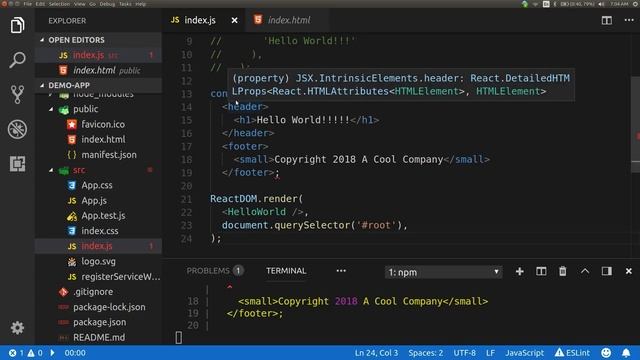Image resolution: width=640 pixels, height=360 pixels.
Task: Open README.md file
Action: click(x=99, y=338)
